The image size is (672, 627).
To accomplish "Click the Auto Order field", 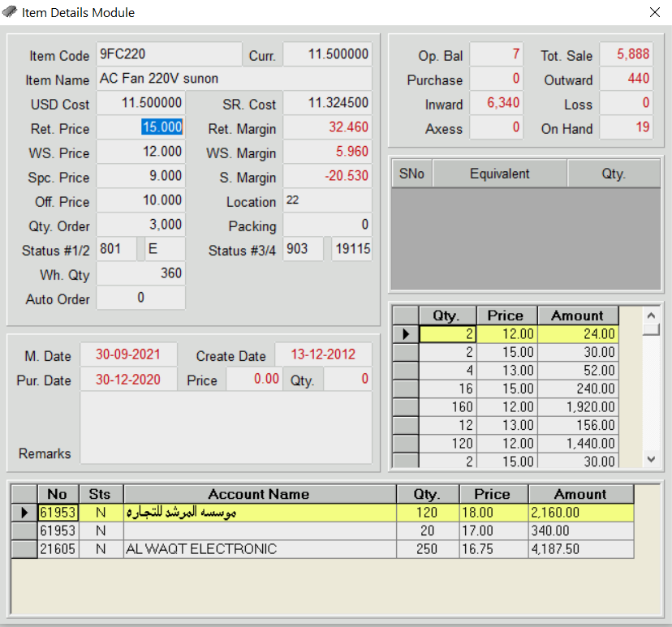I will point(141,298).
